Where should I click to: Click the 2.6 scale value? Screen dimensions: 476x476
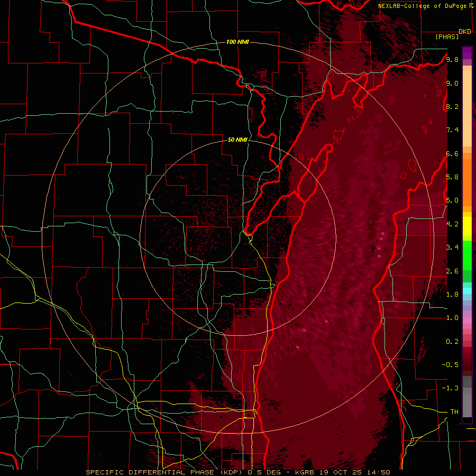pyautogui.click(x=452, y=271)
